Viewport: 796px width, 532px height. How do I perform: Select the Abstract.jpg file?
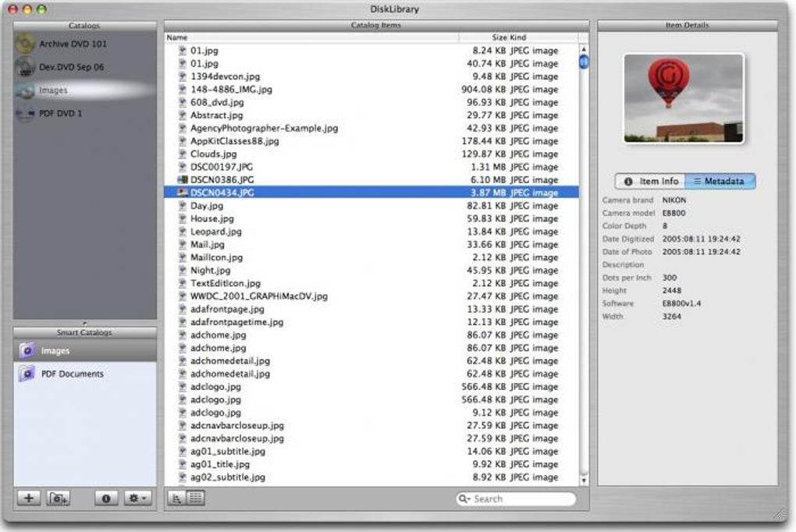(x=371, y=115)
